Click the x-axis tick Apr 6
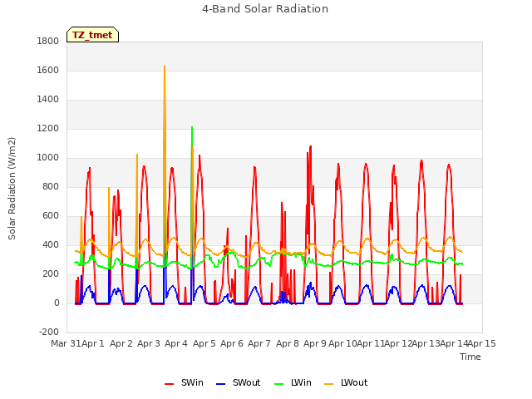The width and height of the screenshot is (532, 399). coord(232,343)
